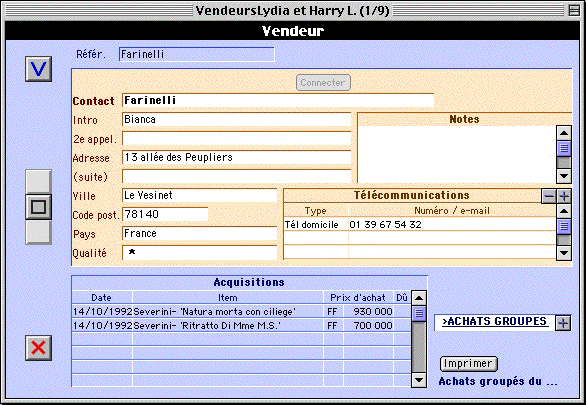Click the greyed Connecter button
The width and height of the screenshot is (586, 405).
(323, 83)
